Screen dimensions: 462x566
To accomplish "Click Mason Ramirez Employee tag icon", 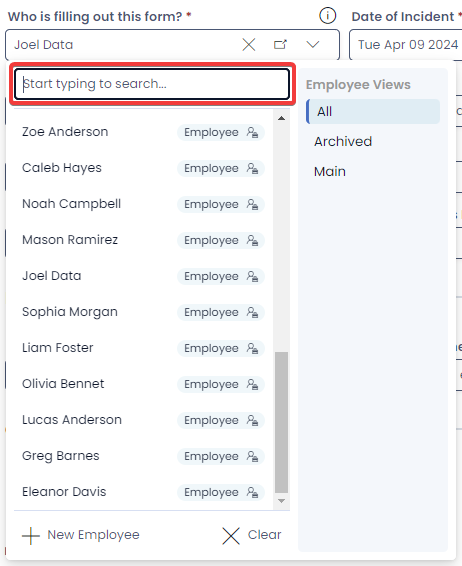I will [x=252, y=240].
